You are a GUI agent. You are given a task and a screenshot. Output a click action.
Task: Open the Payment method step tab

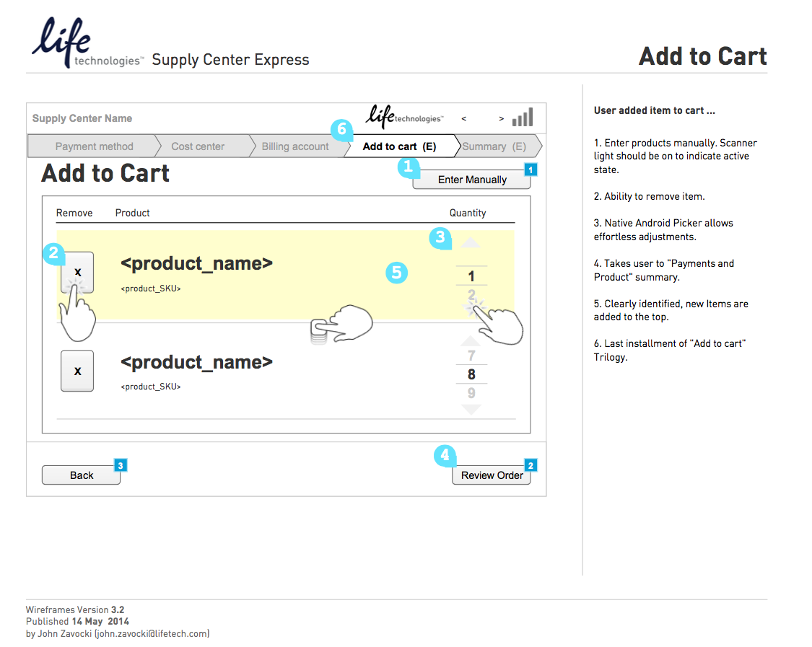tap(94, 146)
